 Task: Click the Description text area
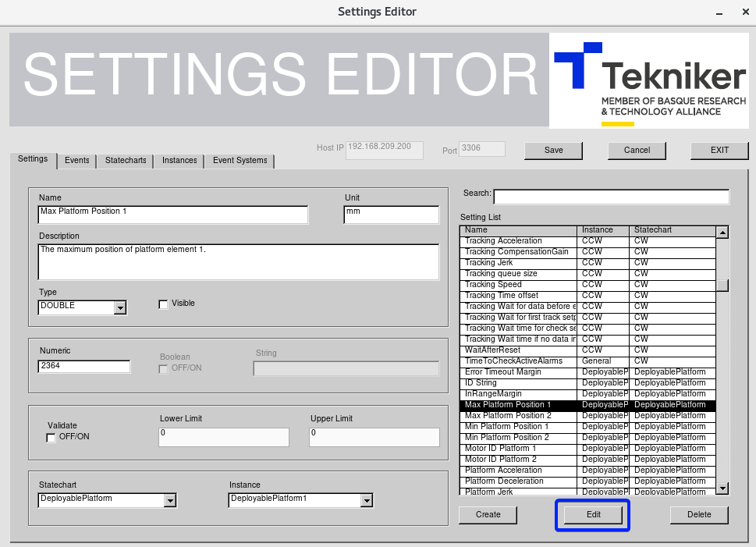coord(239,262)
